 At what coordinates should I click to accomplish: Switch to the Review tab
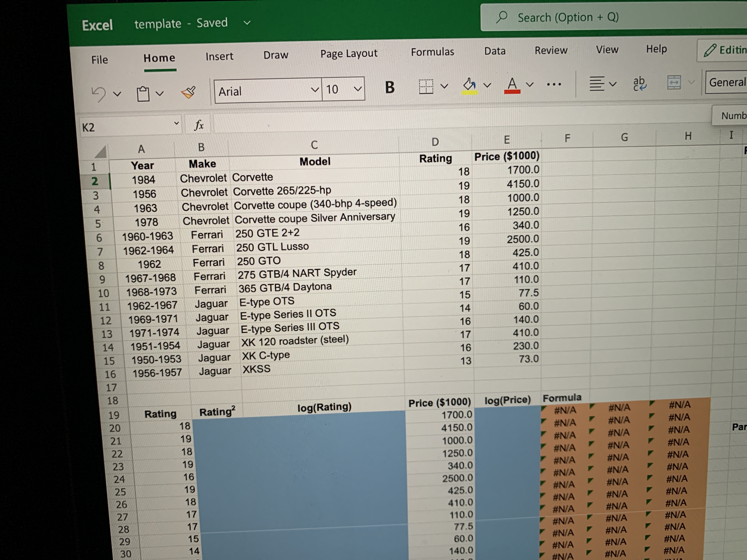pos(551,50)
